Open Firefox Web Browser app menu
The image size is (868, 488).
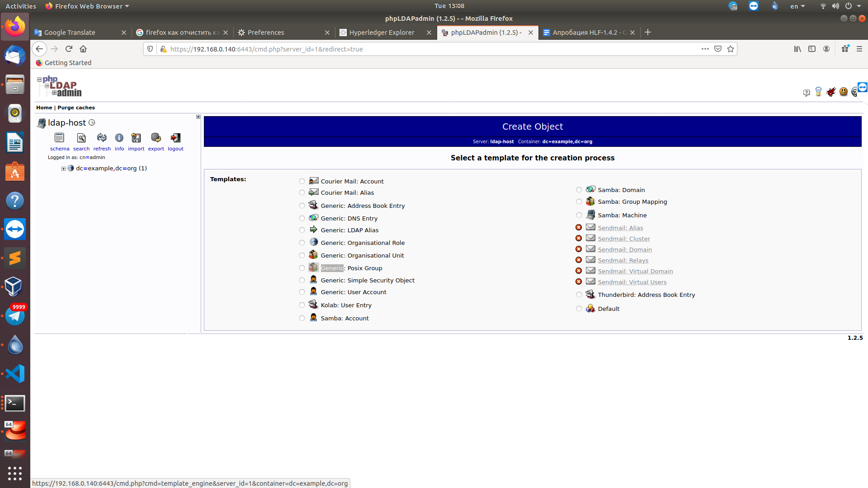87,6
